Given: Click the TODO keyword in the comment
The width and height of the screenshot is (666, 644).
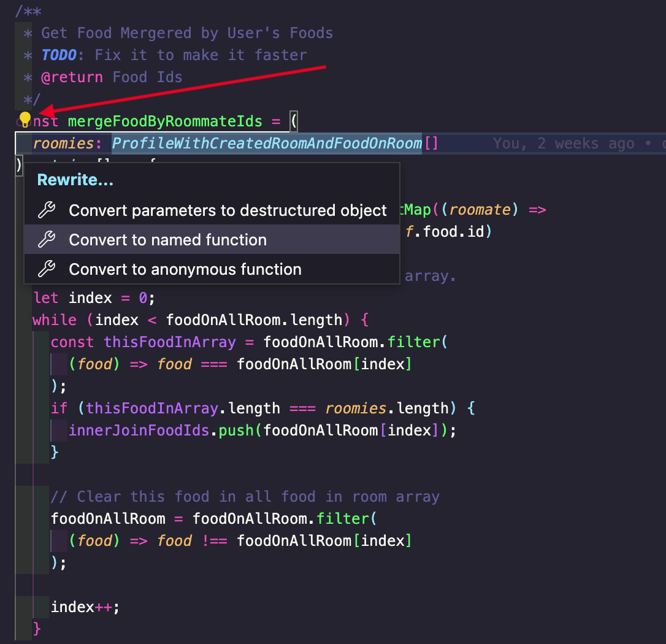Looking at the screenshot, I should (59, 55).
